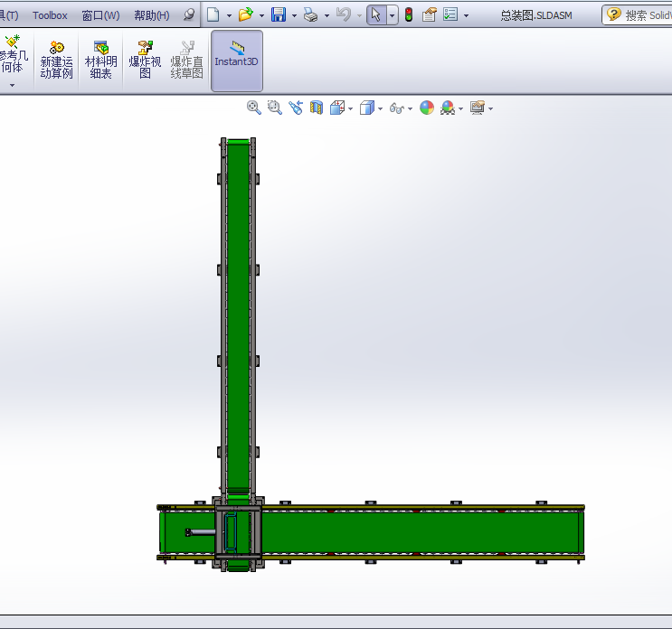Click the 总装图.SLDASM document title
This screenshot has width=672, height=629.
coord(536,15)
